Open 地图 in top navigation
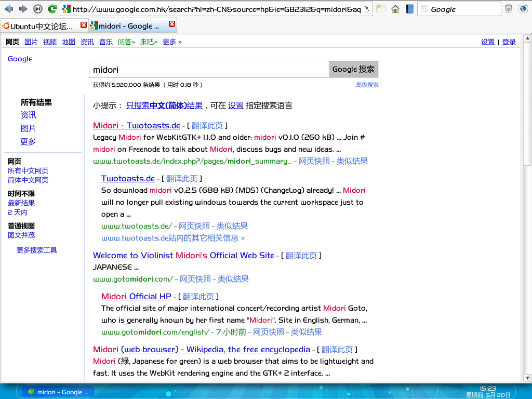The height and width of the screenshot is (399, 532). pos(69,42)
